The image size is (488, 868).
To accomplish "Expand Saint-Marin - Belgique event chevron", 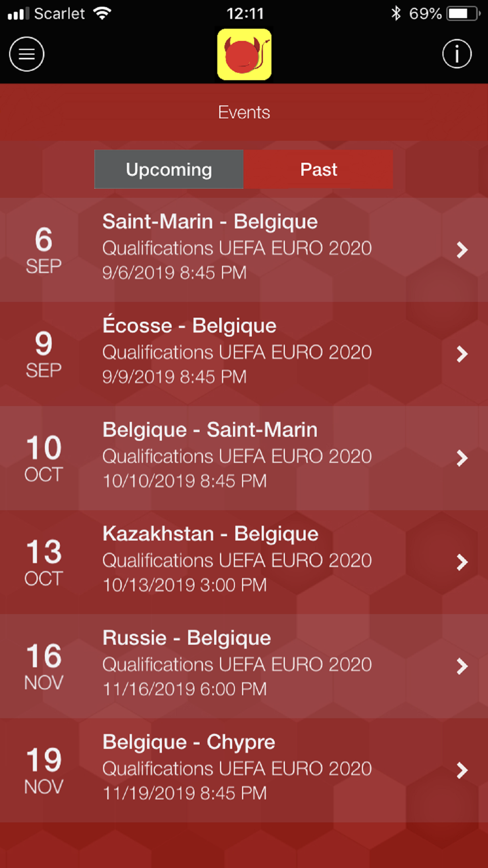I will click(462, 250).
